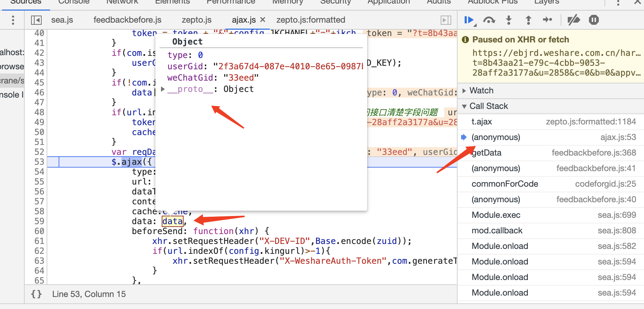Step out of current function
644x309 pixels.
(x=528, y=20)
